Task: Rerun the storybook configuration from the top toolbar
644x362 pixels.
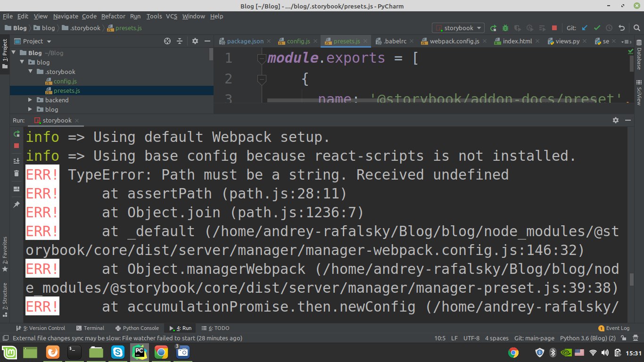Action: click(494, 28)
